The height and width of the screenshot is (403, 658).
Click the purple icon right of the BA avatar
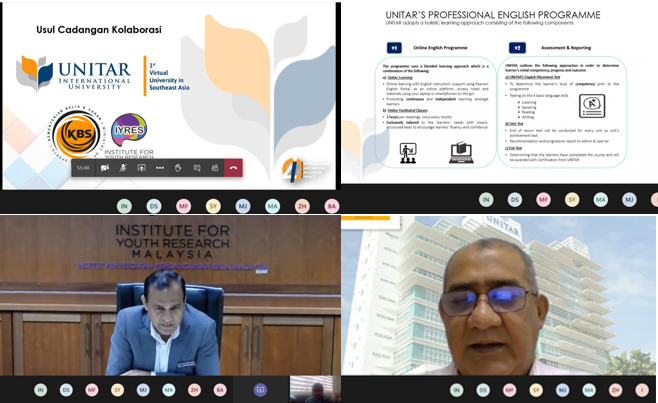point(260,390)
